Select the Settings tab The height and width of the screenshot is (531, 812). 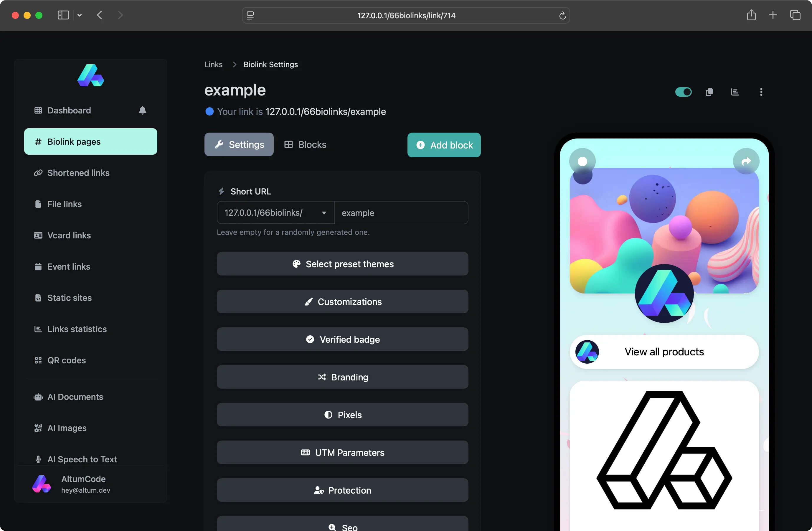[239, 145]
